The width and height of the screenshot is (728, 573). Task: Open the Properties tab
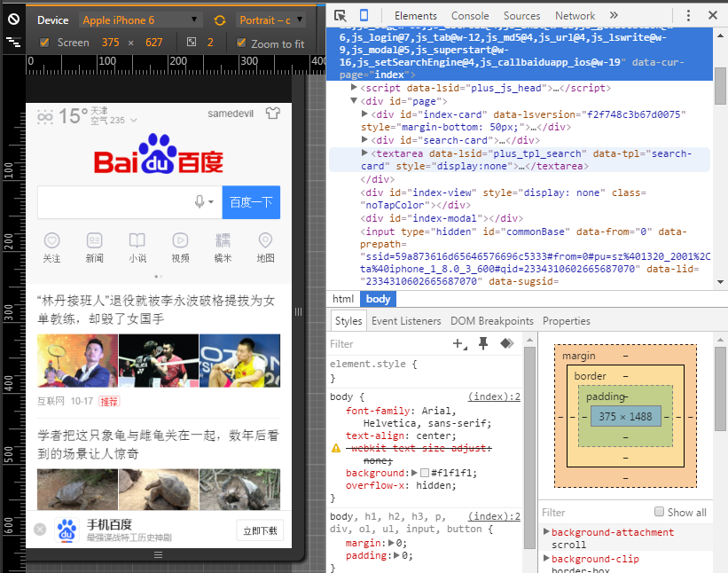tap(567, 321)
